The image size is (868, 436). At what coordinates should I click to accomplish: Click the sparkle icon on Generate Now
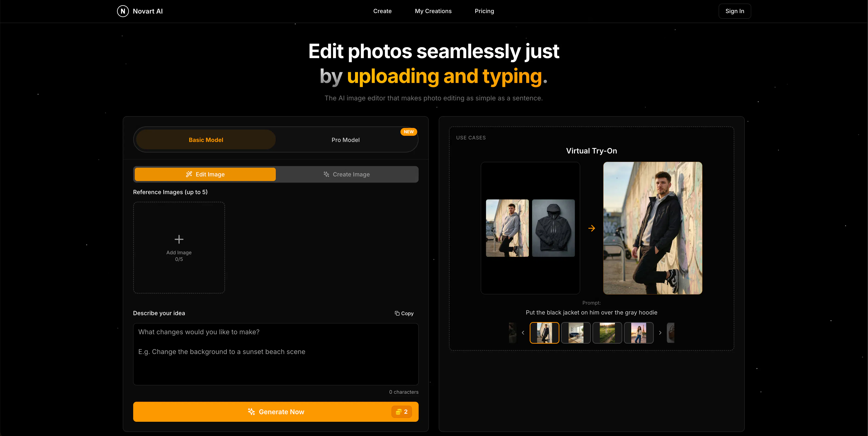pyautogui.click(x=251, y=412)
